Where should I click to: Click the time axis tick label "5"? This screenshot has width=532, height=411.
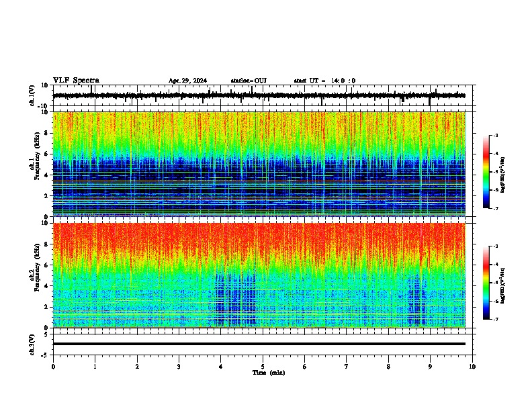pos(263,367)
